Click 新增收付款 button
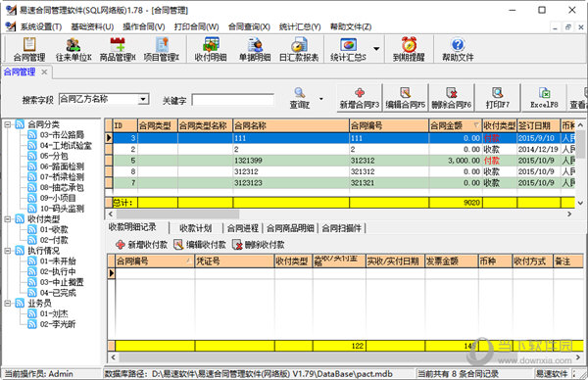 coord(141,245)
